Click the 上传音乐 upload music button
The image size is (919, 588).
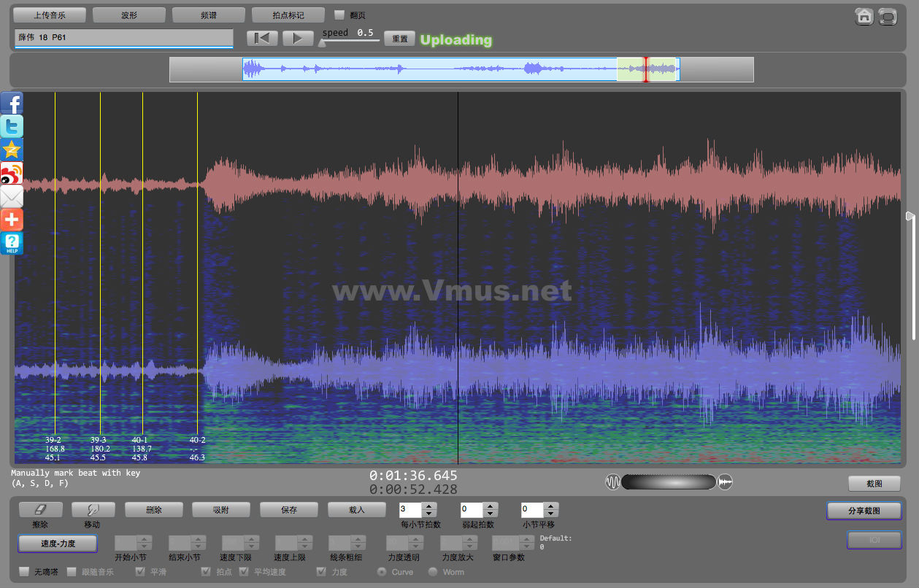tap(50, 15)
